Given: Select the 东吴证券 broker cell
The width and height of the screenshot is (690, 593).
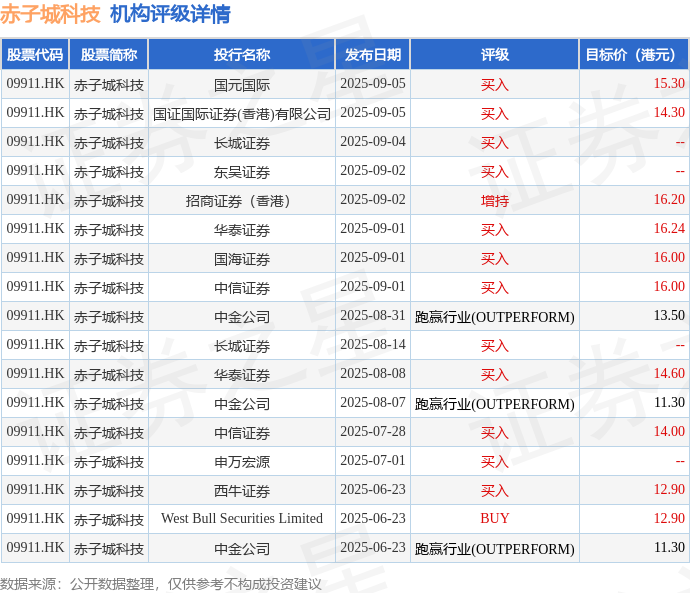Looking at the screenshot, I should (x=242, y=172).
